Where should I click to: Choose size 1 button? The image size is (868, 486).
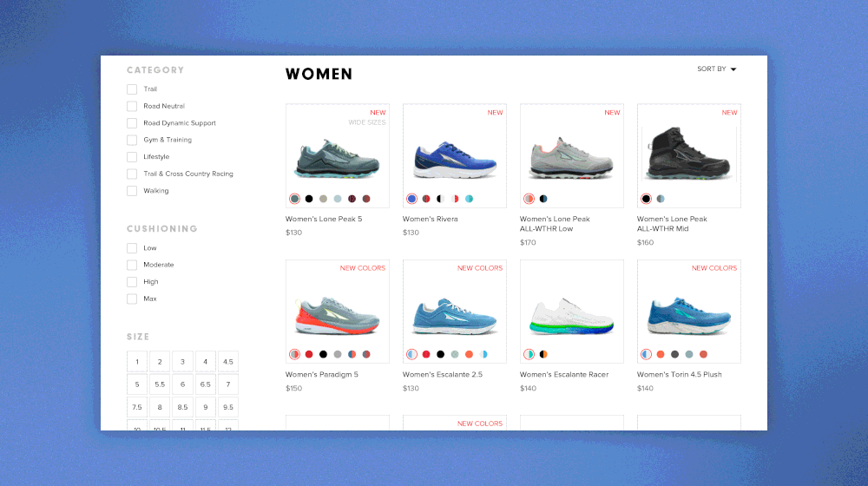click(137, 362)
